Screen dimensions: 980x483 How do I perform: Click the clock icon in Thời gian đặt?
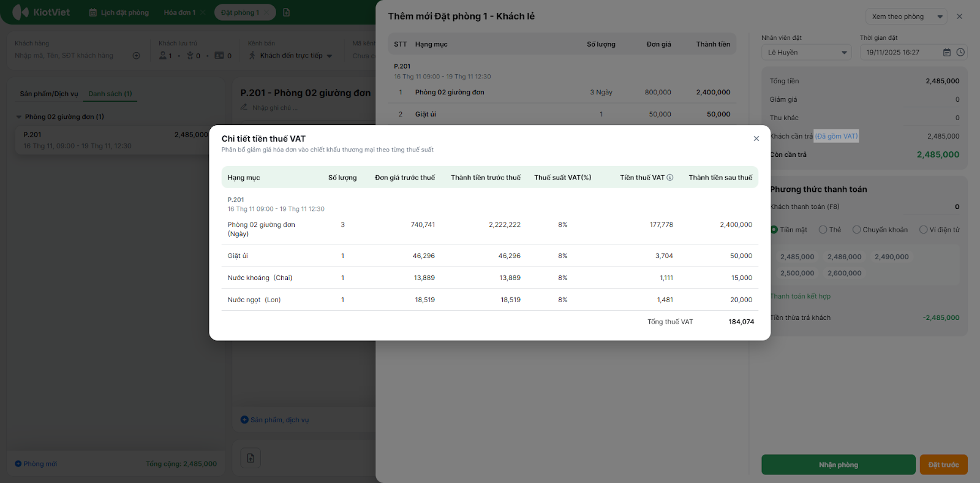click(960, 53)
